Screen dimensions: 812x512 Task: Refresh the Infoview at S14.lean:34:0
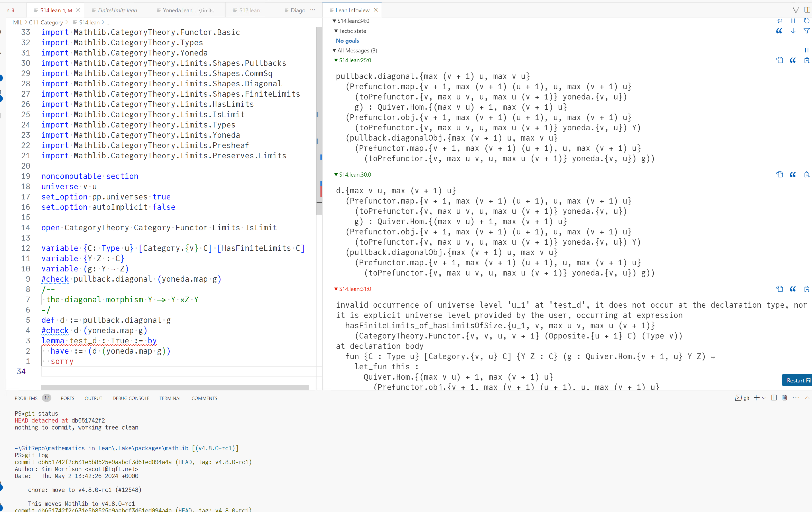point(807,21)
